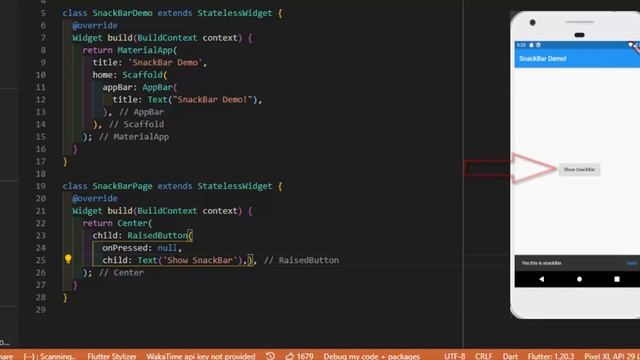Click 'BuildContext' on line 21
Viewport: 640px width, 360px height.
(167, 211)
